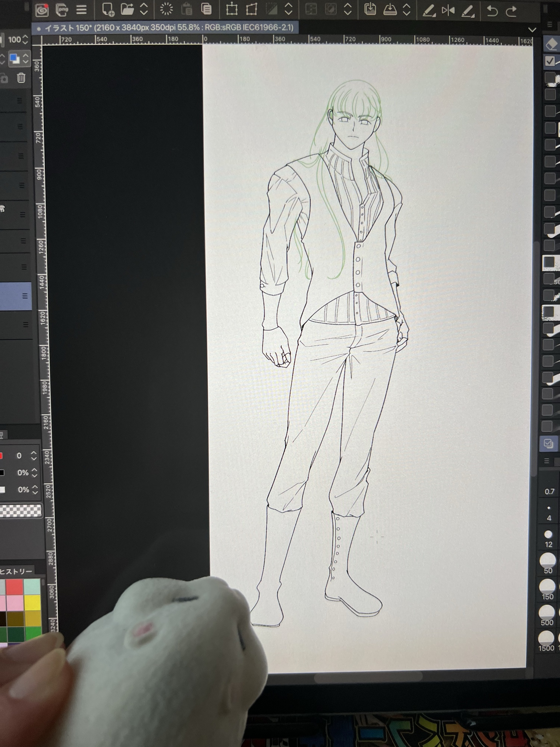Select the 0.7 brush size preset
The image size is (560, 747).
coord(549,492)
